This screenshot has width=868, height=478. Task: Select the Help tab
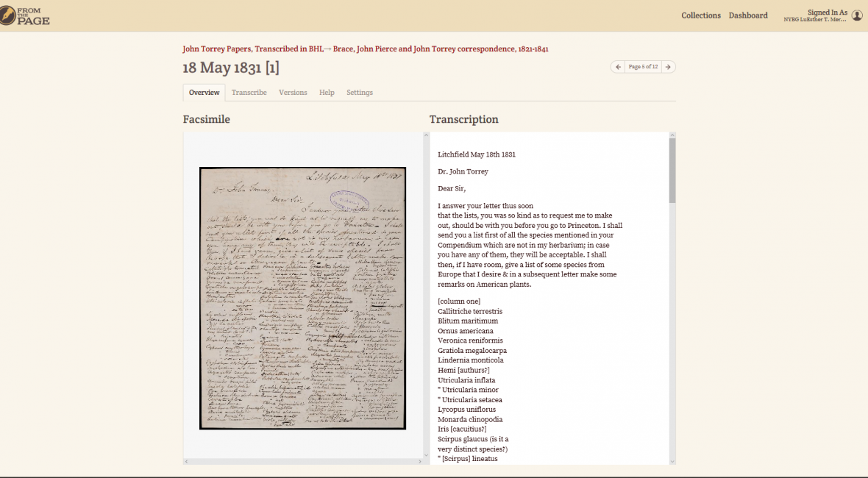[327, 93]
